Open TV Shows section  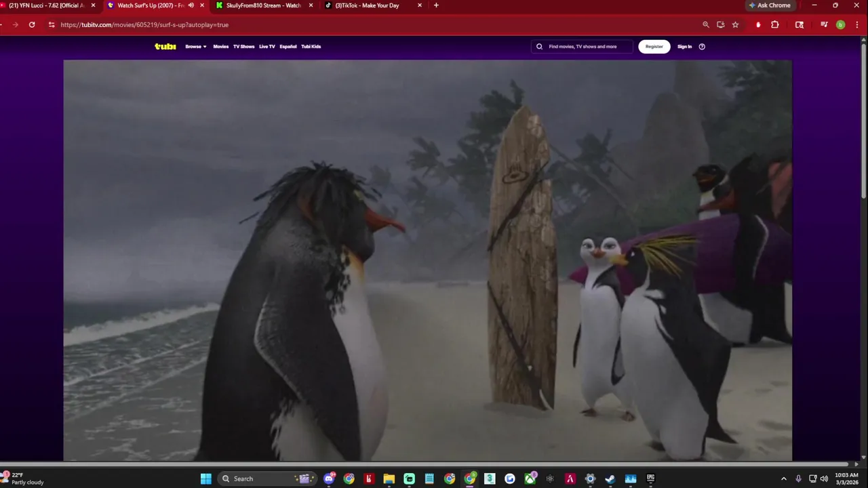243,47
